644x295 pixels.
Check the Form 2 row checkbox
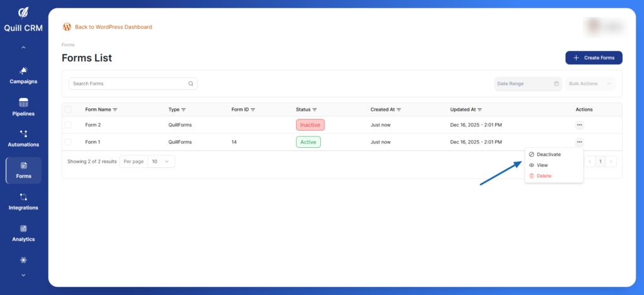[x=68, y=125]
